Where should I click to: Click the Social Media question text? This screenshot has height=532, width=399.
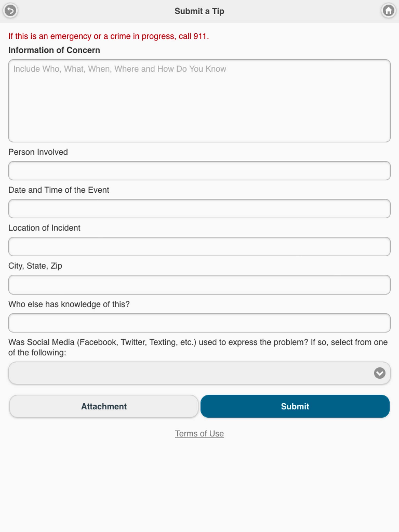tap(198, 347)
